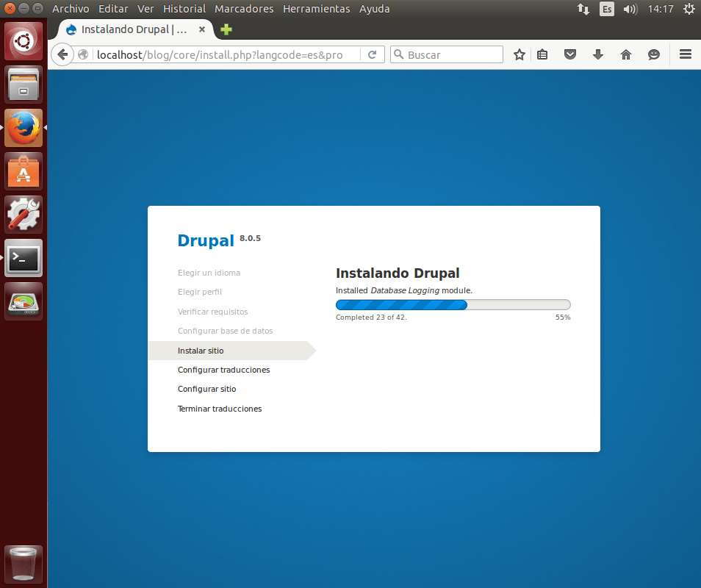This screenshot has height=588, width=701.
Task: Click the installation progress bar
Action: tap(453, 305)
